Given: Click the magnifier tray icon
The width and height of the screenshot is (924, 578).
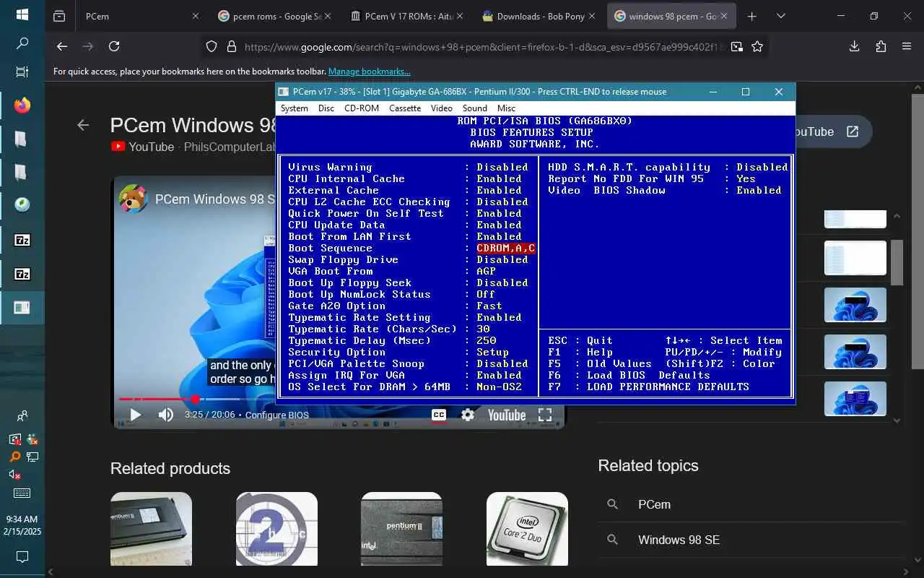Looking at the screenshot, I should point(14,457).
